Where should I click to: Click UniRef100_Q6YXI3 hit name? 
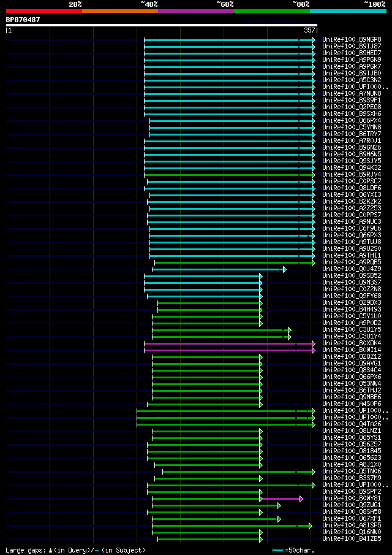tap(352, 194)
